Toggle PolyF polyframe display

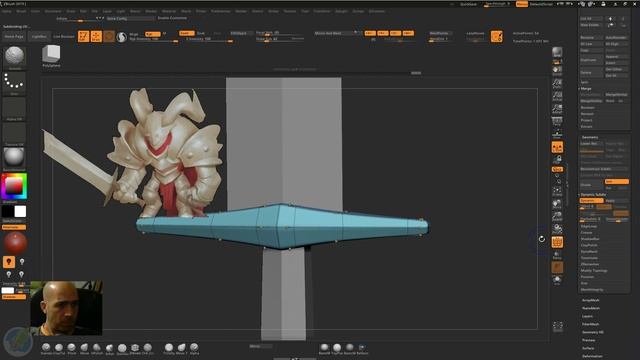[557, 242]
